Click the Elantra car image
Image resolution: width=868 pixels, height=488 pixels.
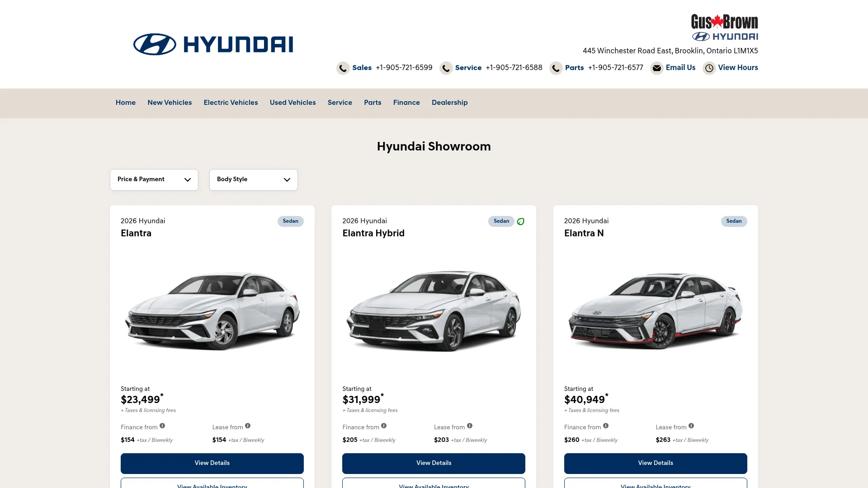point(212,311)
